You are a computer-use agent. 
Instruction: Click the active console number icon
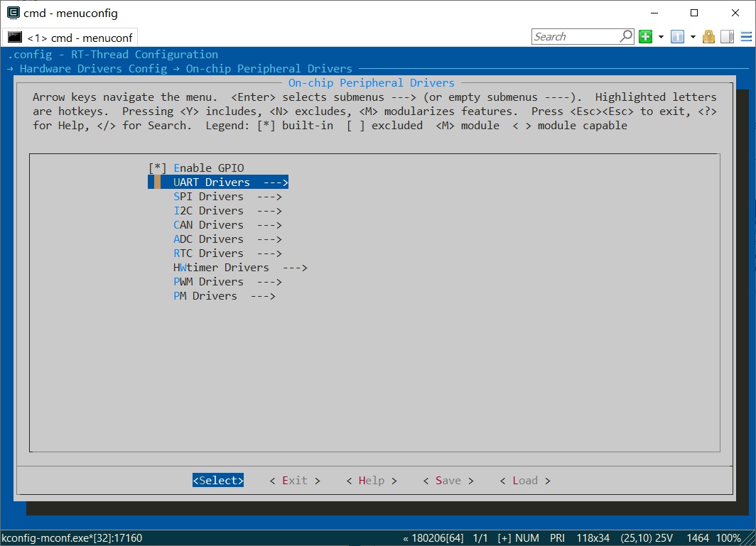pos(677,37)
